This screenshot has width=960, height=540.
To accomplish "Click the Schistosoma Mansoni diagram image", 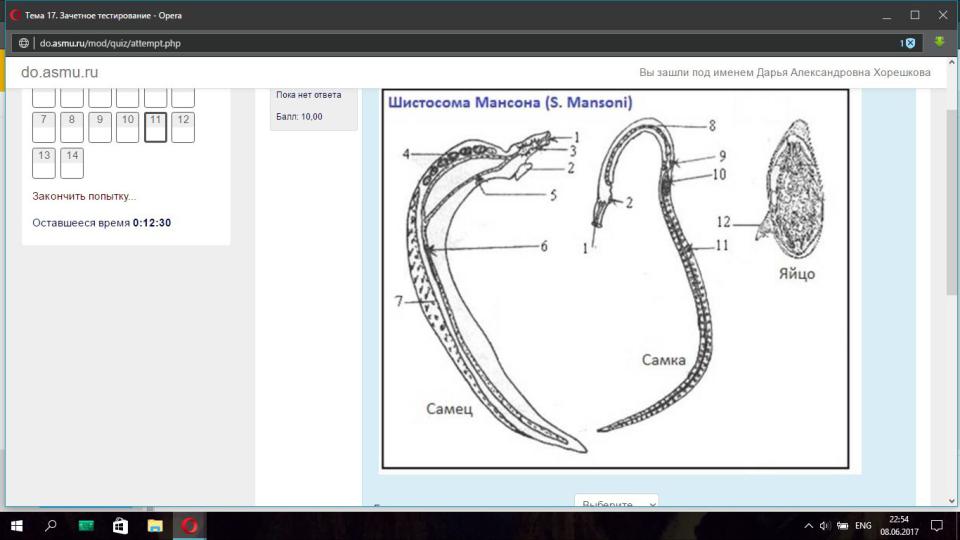I will click(x=615, y=279).
